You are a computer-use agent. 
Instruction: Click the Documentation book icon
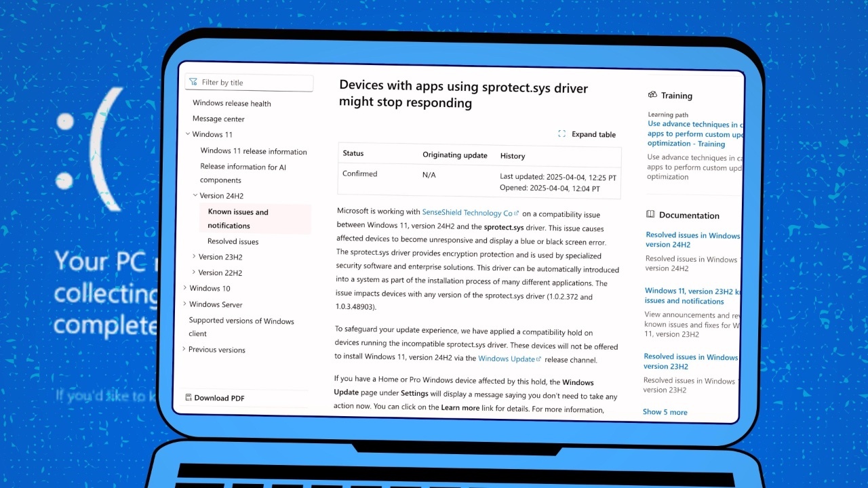(650, 214)
